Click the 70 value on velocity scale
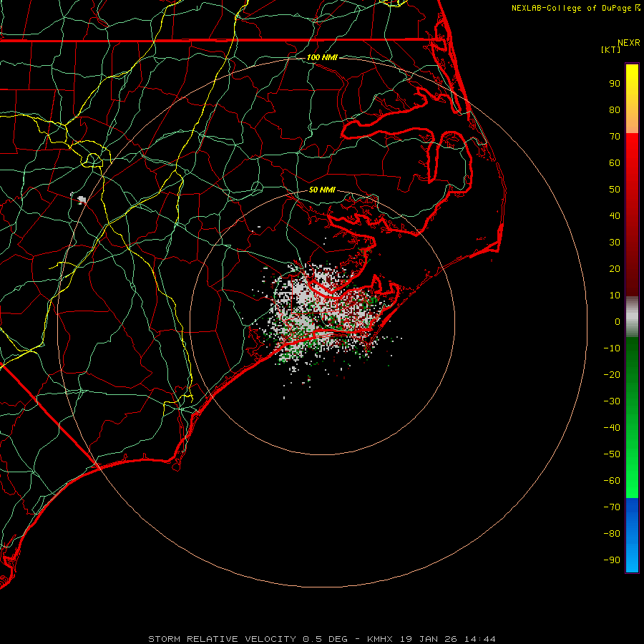Image resolution: width=644 pixels, height=644 pixels. point(615,137)
